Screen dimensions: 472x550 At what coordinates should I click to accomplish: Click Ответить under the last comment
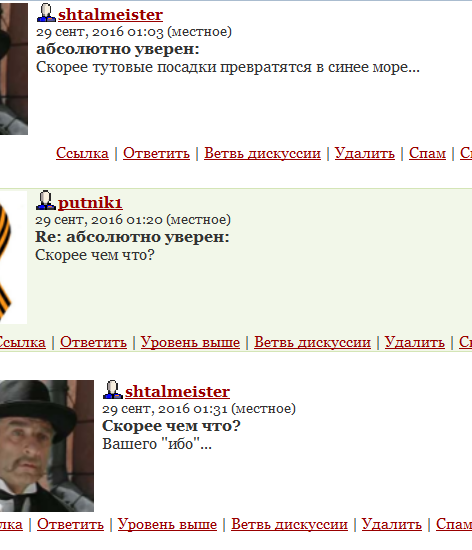70,524
